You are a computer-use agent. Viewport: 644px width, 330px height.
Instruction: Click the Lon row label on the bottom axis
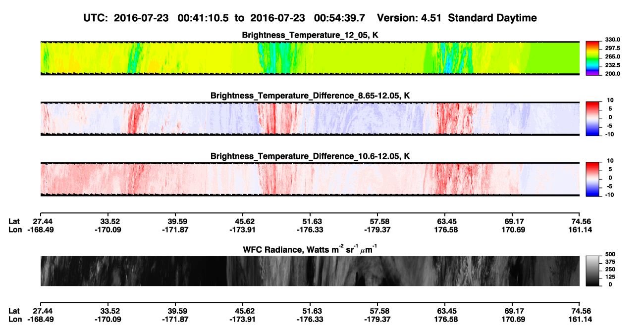[x=15, y=320]
